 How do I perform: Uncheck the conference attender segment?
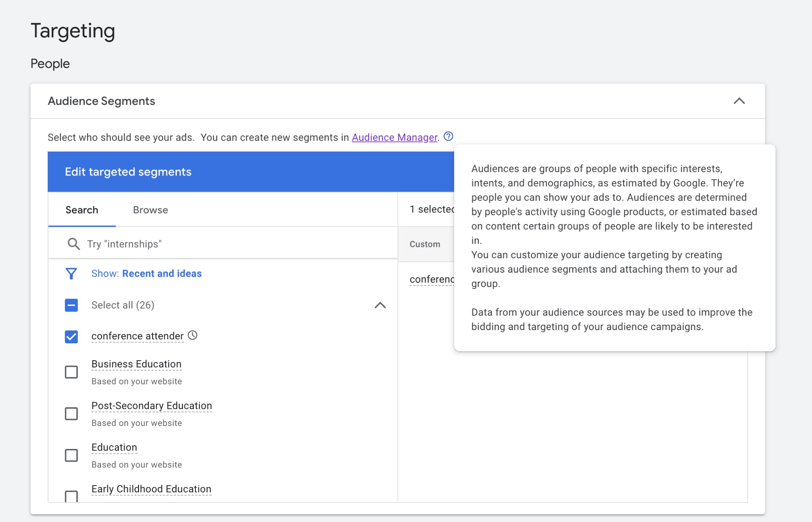tap(71, 336)
